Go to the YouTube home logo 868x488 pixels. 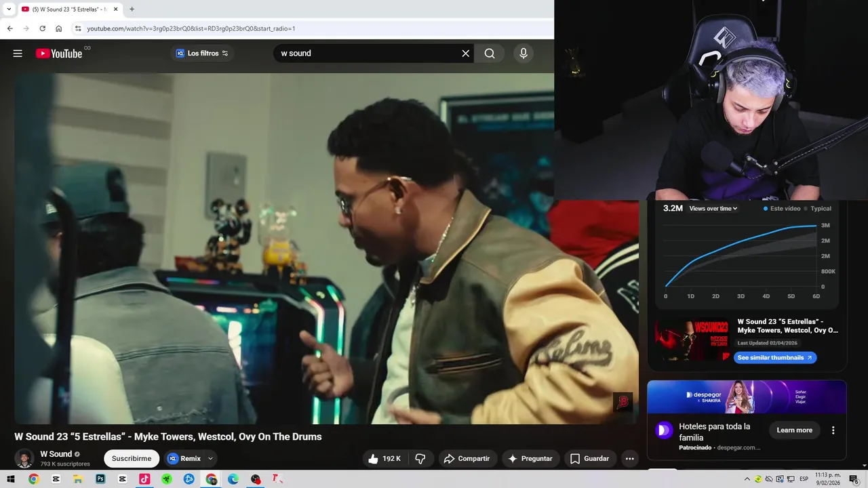pyautogui.click(x=59, y=54)
